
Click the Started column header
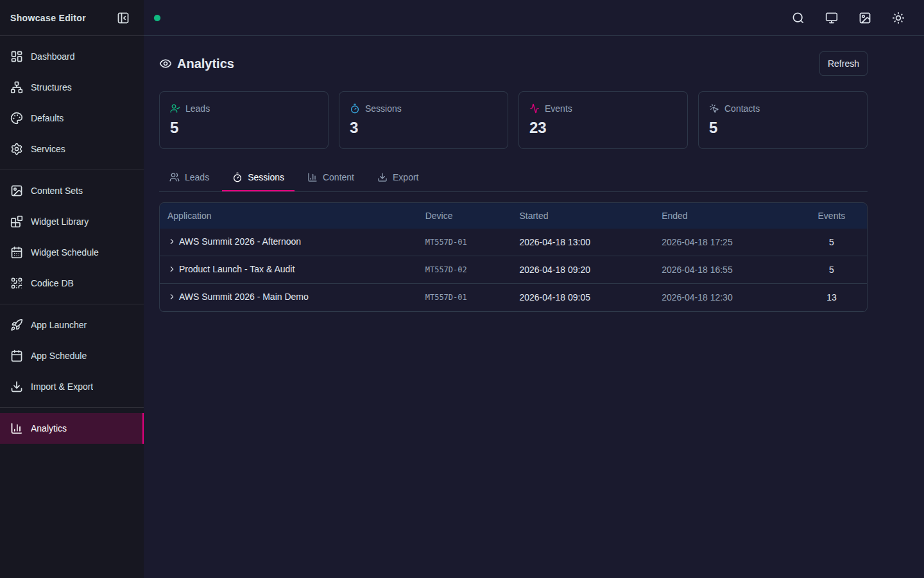click(534, 216)
